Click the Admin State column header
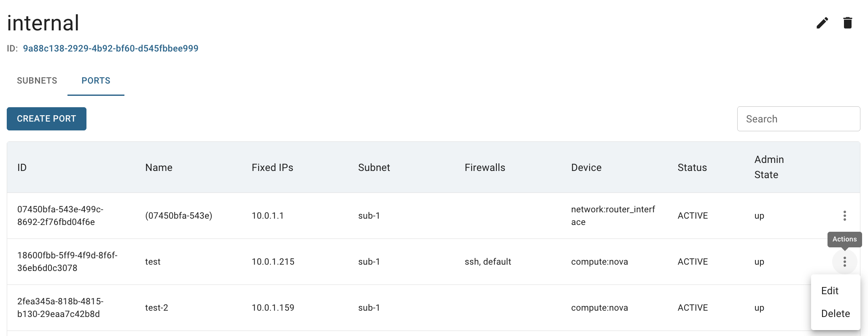868x336 pixels. [x=769, y=167]
